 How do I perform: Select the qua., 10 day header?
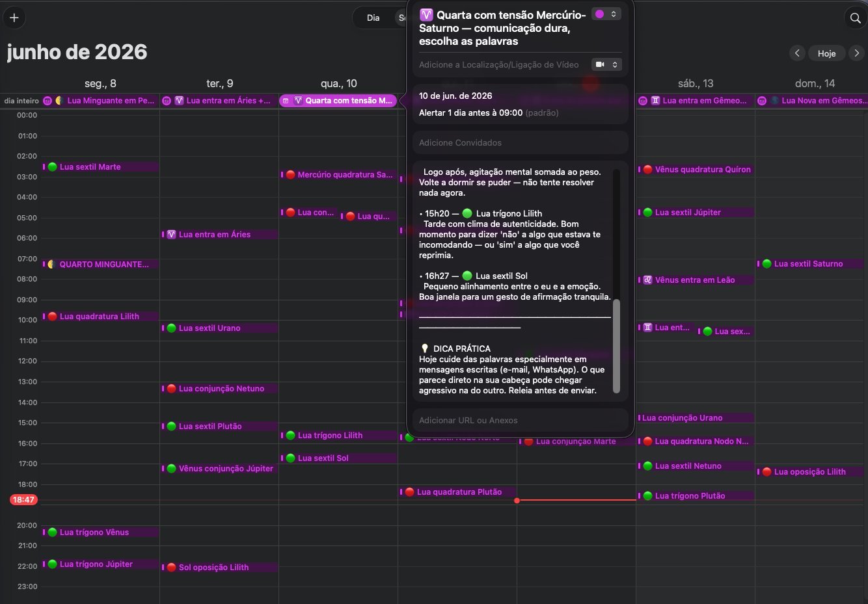pyautogui.click(x=339, y=83)
